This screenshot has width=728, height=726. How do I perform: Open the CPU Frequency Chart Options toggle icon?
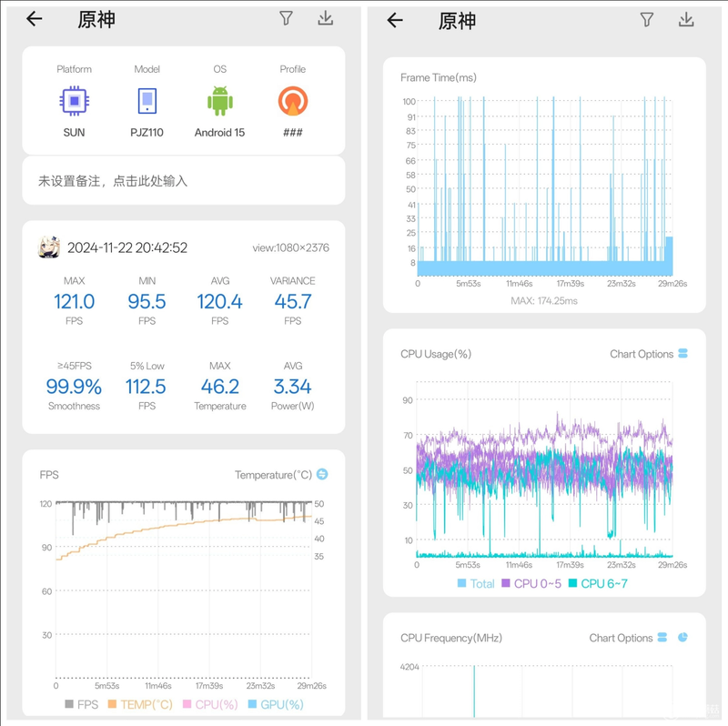[x=662, y=638]
